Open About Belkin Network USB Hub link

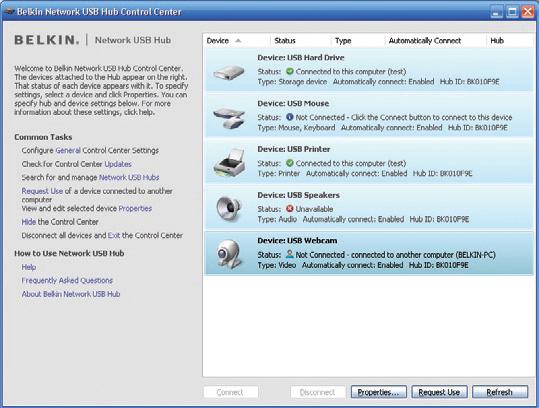pyautogui.click(x=71, y=294)
